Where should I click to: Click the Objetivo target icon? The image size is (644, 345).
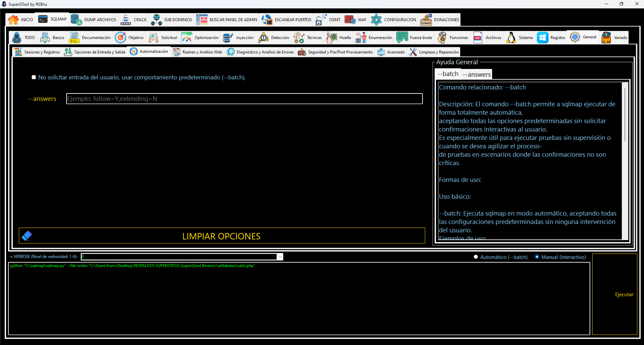(120, 37)
